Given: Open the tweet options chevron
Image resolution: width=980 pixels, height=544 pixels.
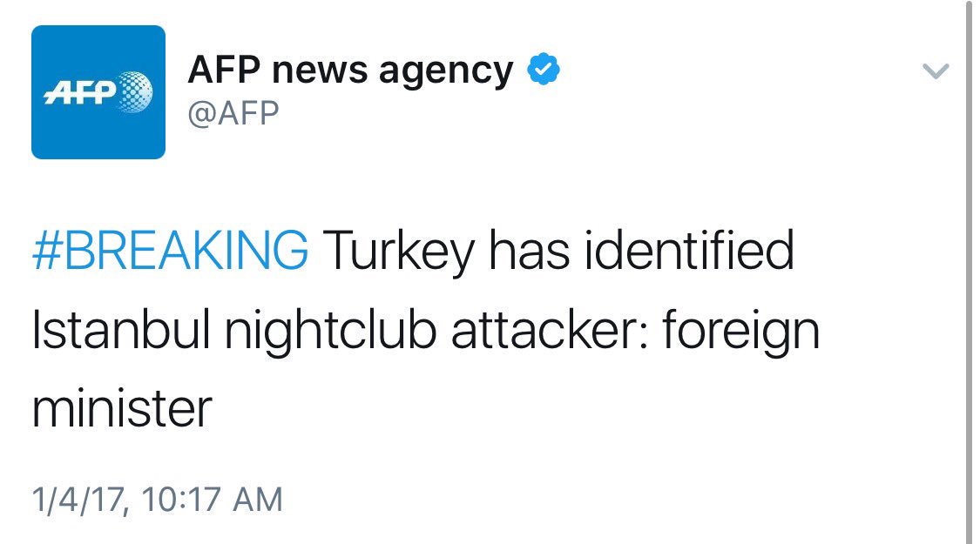Looking at the screenshot, I should pyautogui.click(x=935, y=71).
